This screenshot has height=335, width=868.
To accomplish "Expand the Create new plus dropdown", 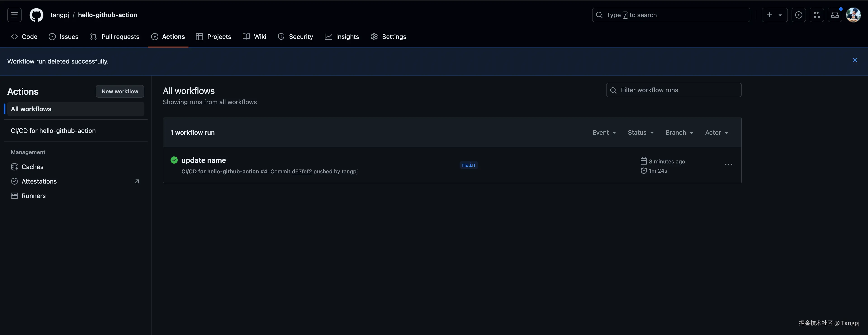I will [x=774, y=15].
